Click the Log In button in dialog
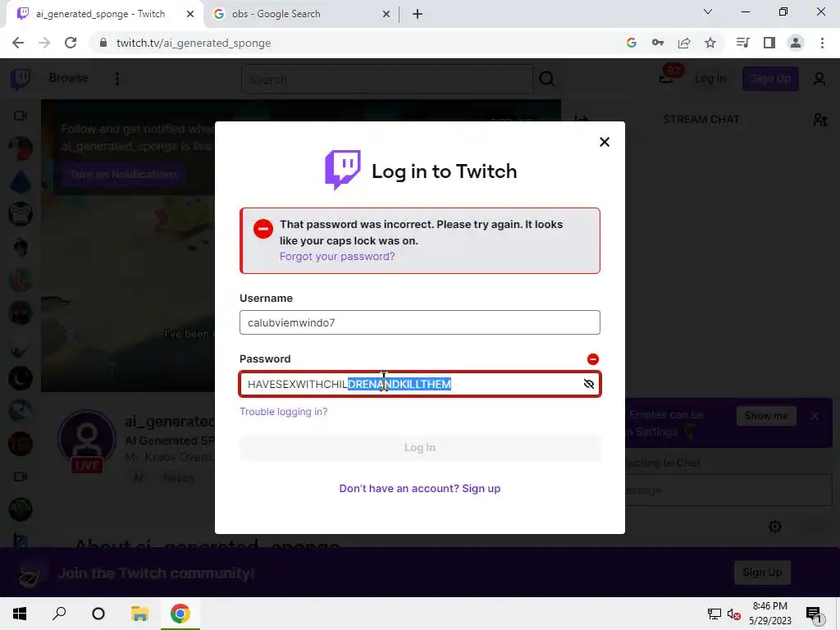Image resolution: width=840 pixels, height=630 pixels. tap(419, 447)
